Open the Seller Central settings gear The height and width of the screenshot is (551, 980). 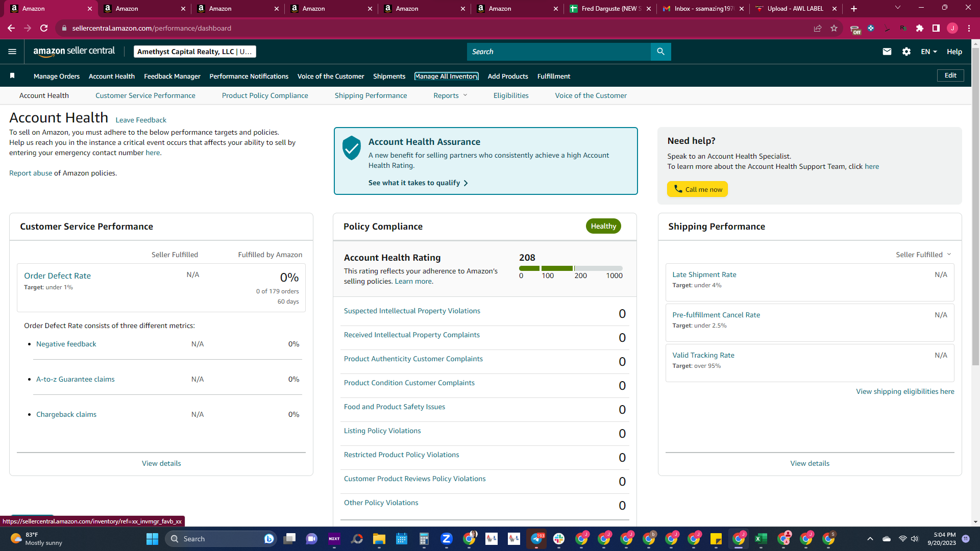[x=906, y=52]
